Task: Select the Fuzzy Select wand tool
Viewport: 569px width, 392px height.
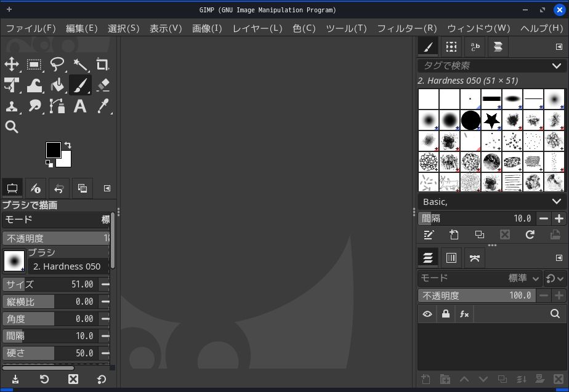Action: click(x=80, y=65)
